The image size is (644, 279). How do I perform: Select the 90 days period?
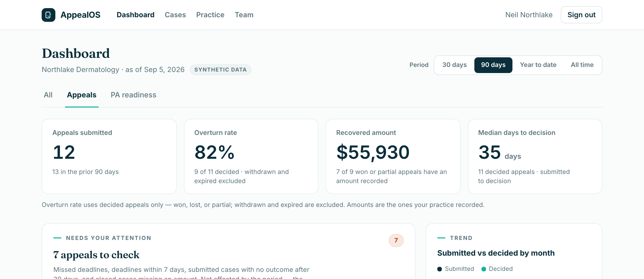click(493, 65)
